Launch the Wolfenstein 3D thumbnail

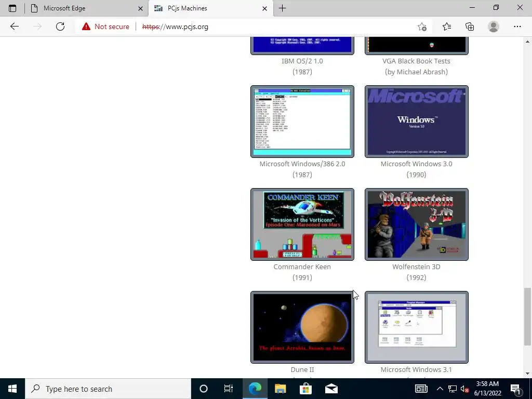[x=416, y=224]
